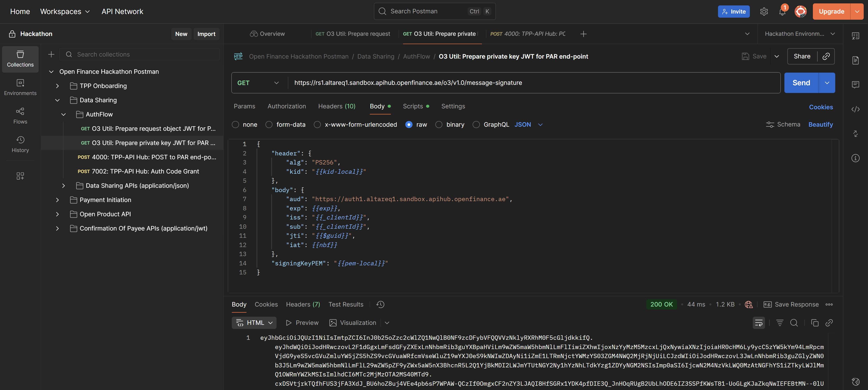Screen dimensions: 868x390
Task: Toggle the response word wrap icon
Action: coord(758,323)
